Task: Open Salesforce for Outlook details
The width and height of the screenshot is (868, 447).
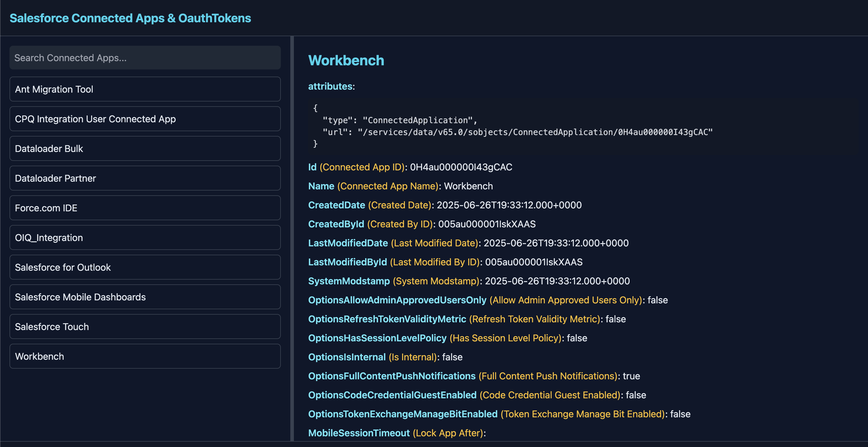Action: pyautogui.click(x=145, y=267)
